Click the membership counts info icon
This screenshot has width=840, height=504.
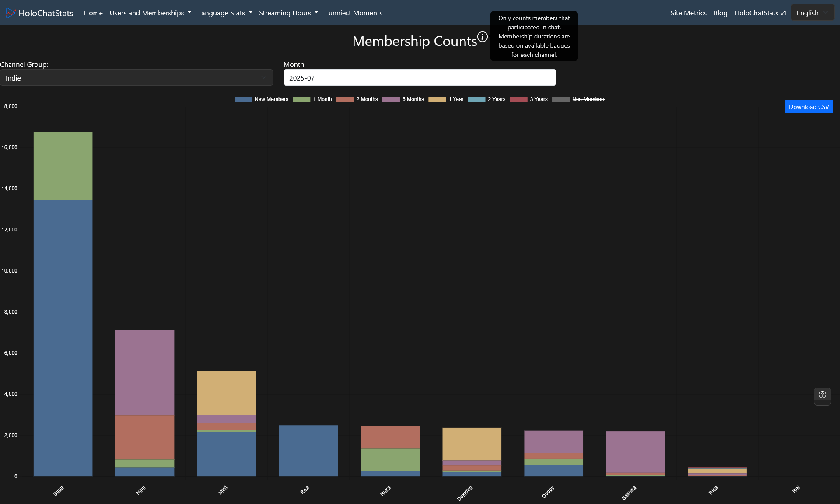click(x=482, y=37)
